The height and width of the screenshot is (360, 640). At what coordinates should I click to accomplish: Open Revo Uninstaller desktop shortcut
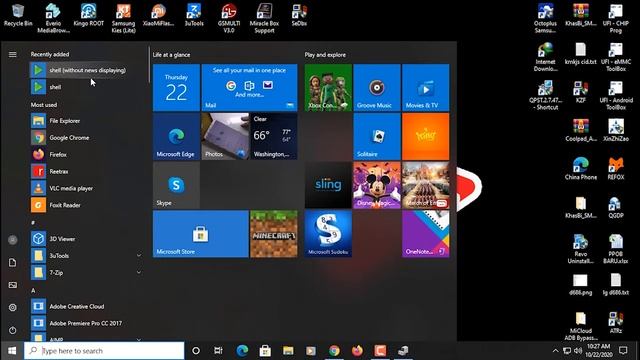580,249
